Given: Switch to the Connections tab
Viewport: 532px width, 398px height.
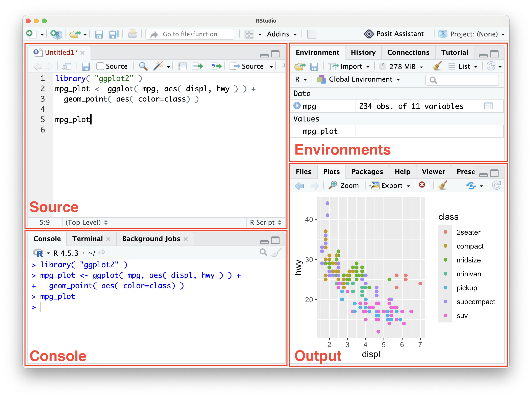Looking at the screenshot, I should (408, 52).
